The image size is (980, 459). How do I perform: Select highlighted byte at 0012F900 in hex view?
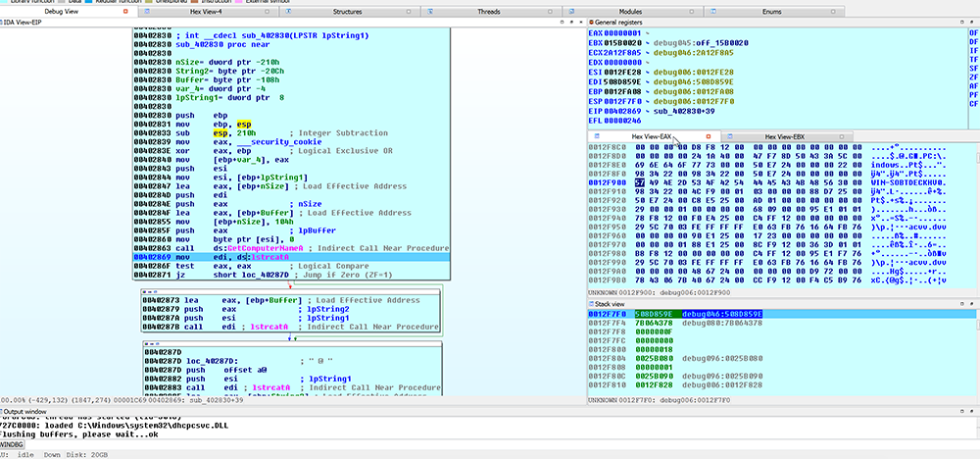(639, 182)
